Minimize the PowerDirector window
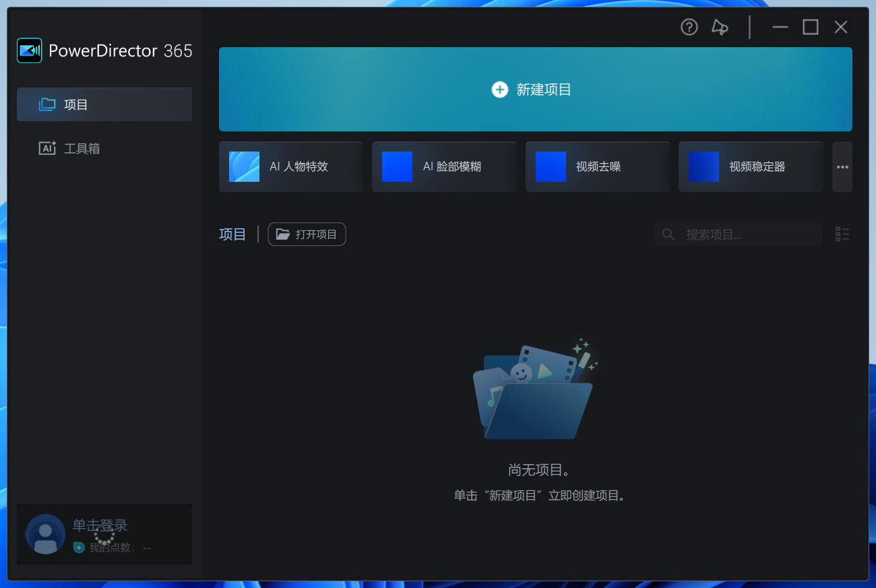Image resolution: width=876 pixels, height=588 pixels. (x=780, y=27)
